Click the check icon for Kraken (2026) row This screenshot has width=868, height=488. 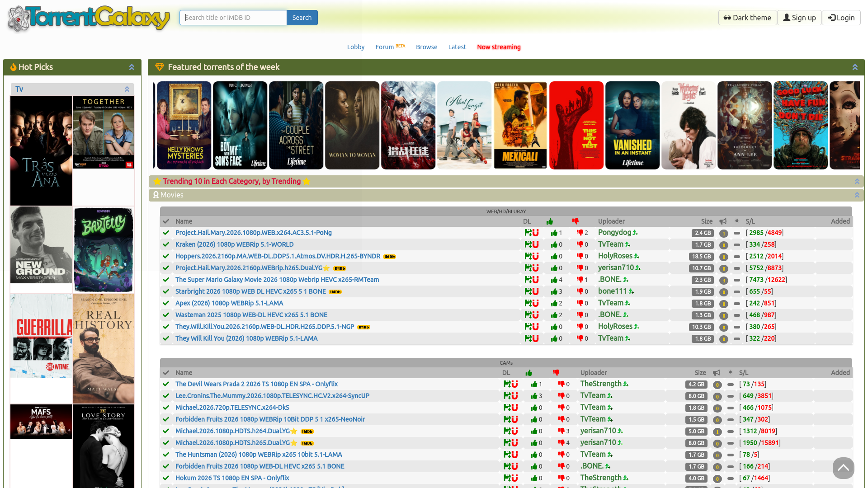166,244
